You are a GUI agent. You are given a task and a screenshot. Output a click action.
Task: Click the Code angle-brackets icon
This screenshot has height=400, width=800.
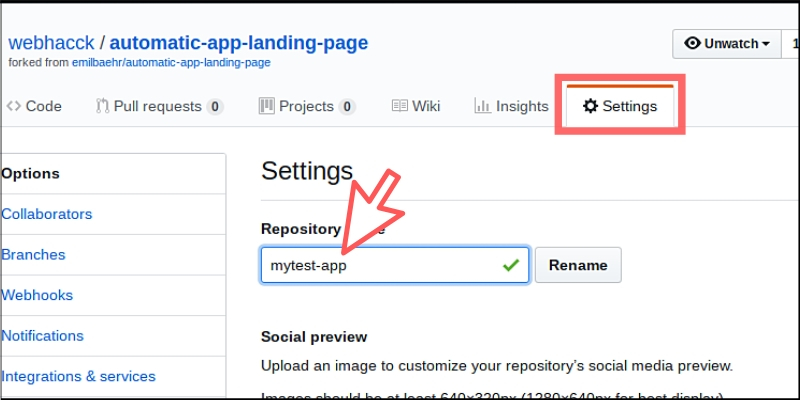coord(13,106)
